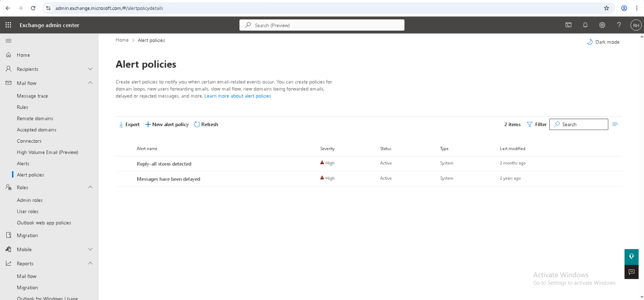
Task: Go to Connectors page
Action: tap(29, 141)
